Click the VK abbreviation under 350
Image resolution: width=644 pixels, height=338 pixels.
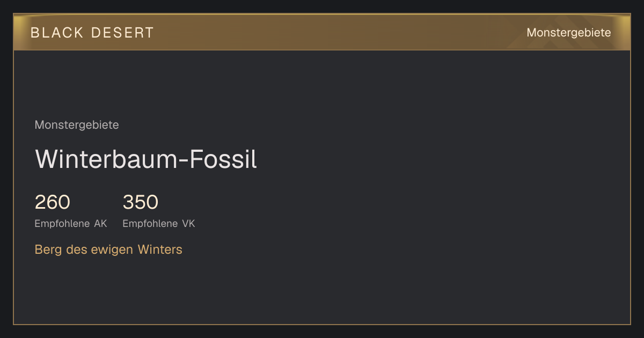[189, 224]
